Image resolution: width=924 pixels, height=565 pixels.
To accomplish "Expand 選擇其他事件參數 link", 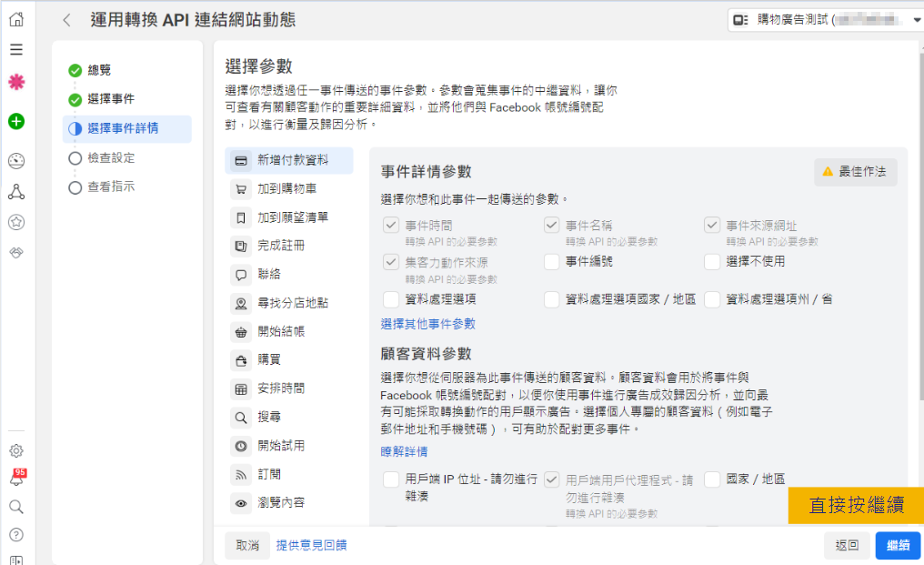I will (427, 324).
